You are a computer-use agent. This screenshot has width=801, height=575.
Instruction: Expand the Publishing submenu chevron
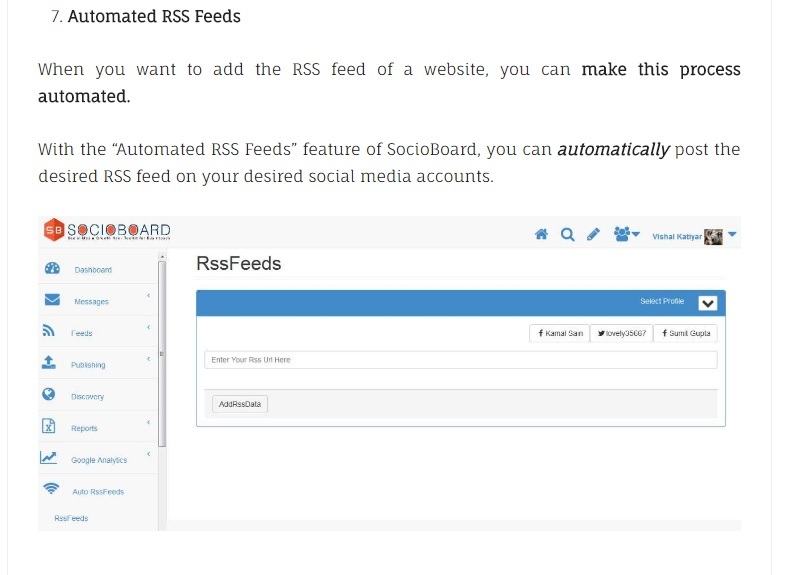(149, 359)
